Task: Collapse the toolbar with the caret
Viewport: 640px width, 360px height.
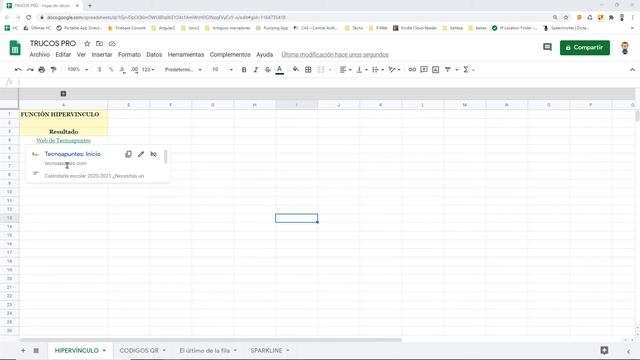Action: 632,70
